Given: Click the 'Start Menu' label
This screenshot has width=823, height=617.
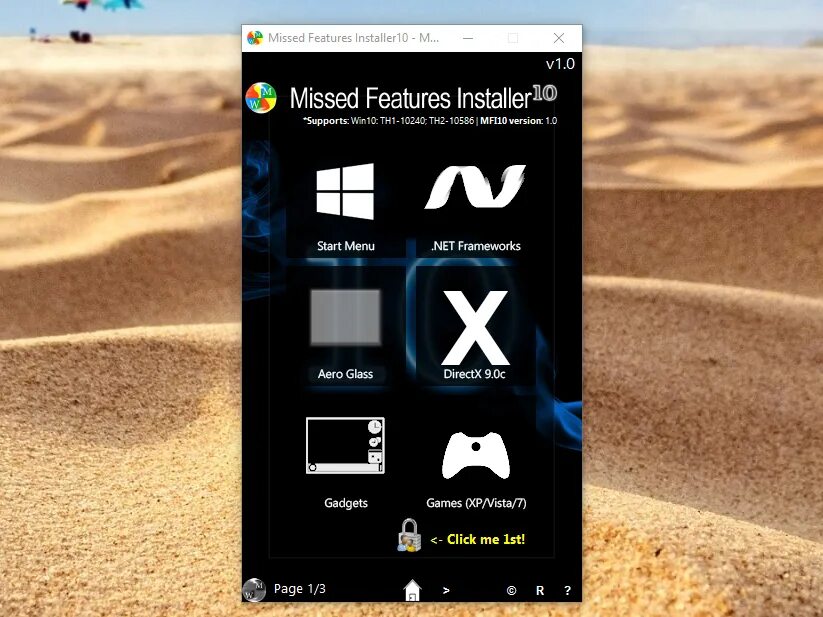Looking at the screenshot, I should (346, 246).
